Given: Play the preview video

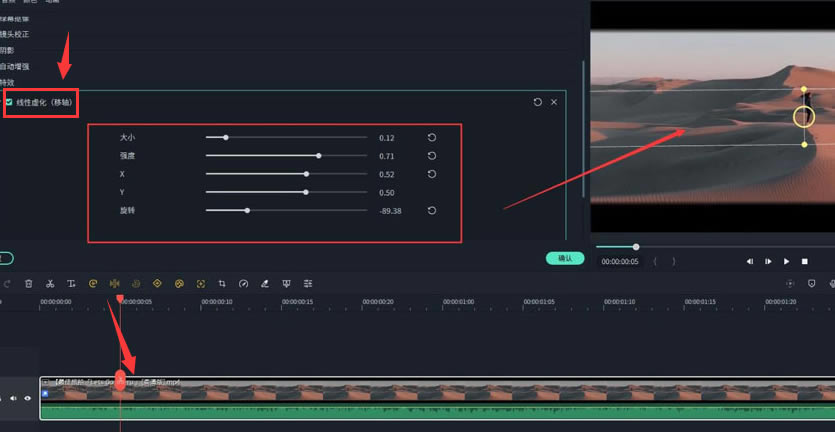Looking at the screenshot, I should click(x=786, y=262).
